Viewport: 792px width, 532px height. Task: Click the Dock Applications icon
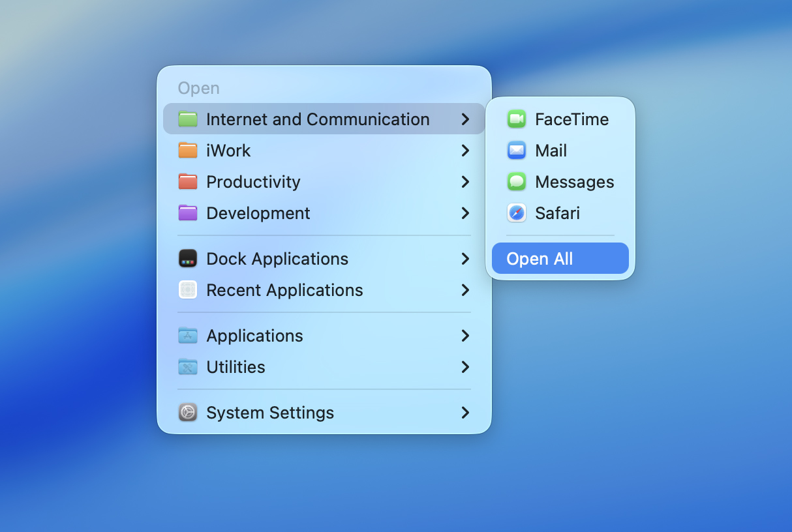(188, 259)
